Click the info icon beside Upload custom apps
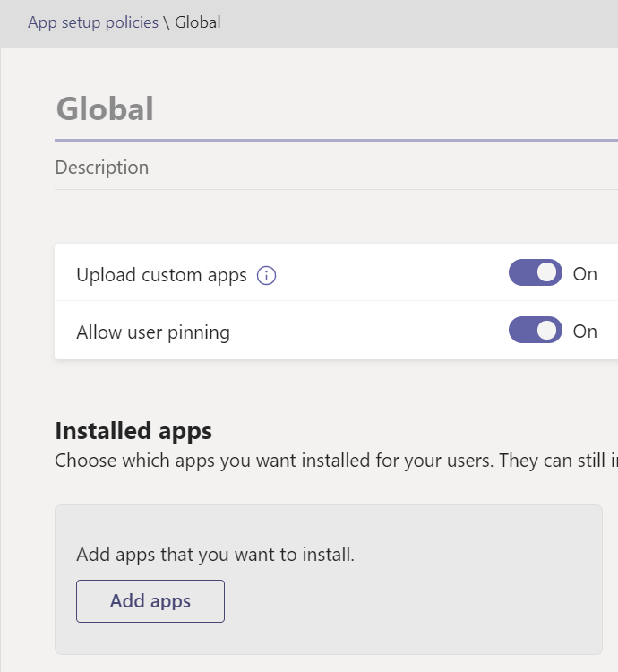The image size is (618, 672). tap(266, 275)
